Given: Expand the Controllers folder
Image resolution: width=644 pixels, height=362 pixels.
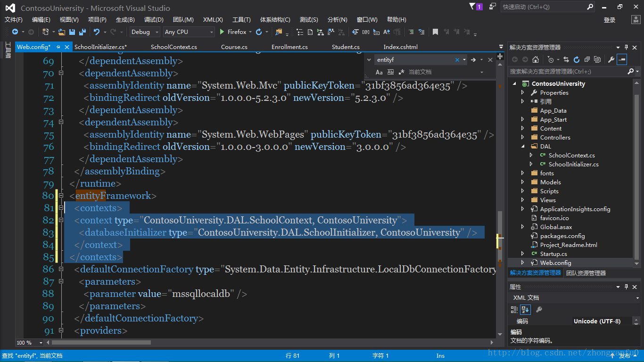Looking at the screenshot, I should 522,138.
